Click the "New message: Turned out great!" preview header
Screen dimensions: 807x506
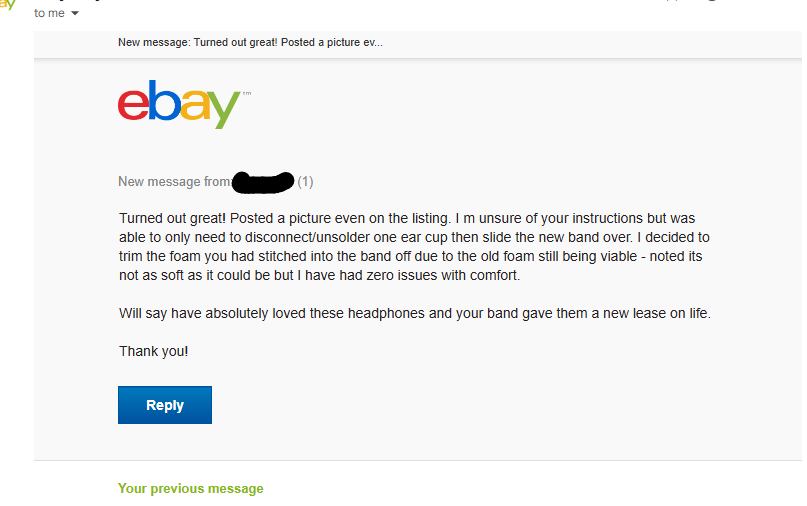(250, 42)
